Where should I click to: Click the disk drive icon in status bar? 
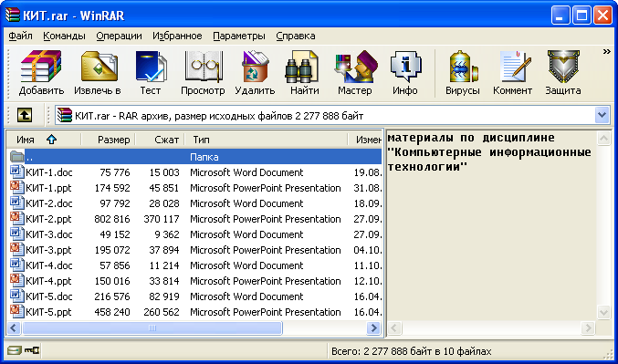tap(14, 350)
